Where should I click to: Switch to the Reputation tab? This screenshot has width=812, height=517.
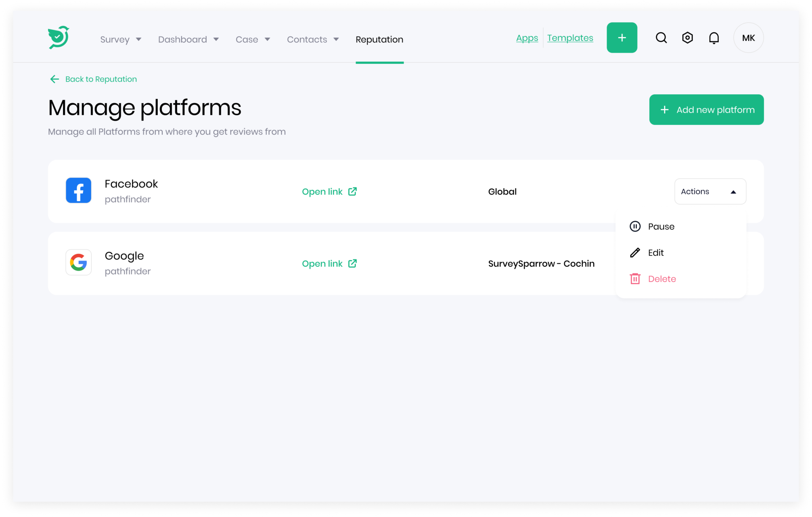click(x=379, y=39)
